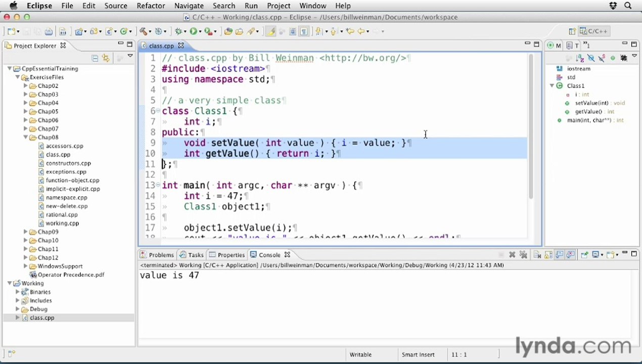Toggle Hide Fields in Outline view
This screenshot has height=364, width=642.
pyautogui.click(x=591, y=58)
